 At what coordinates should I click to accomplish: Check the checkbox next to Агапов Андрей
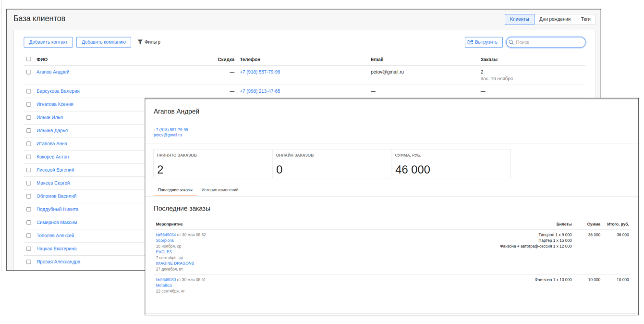click(28, 72)
